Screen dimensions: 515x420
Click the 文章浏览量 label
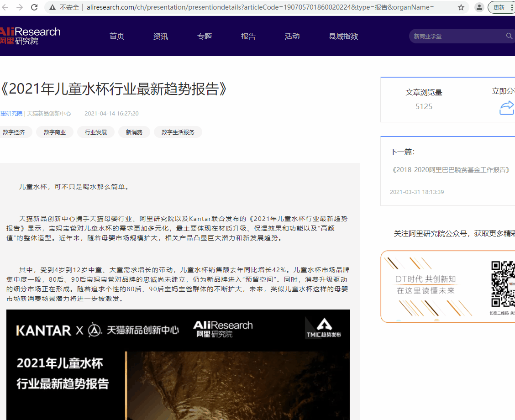pyautogui.click(x=424, y=92)
